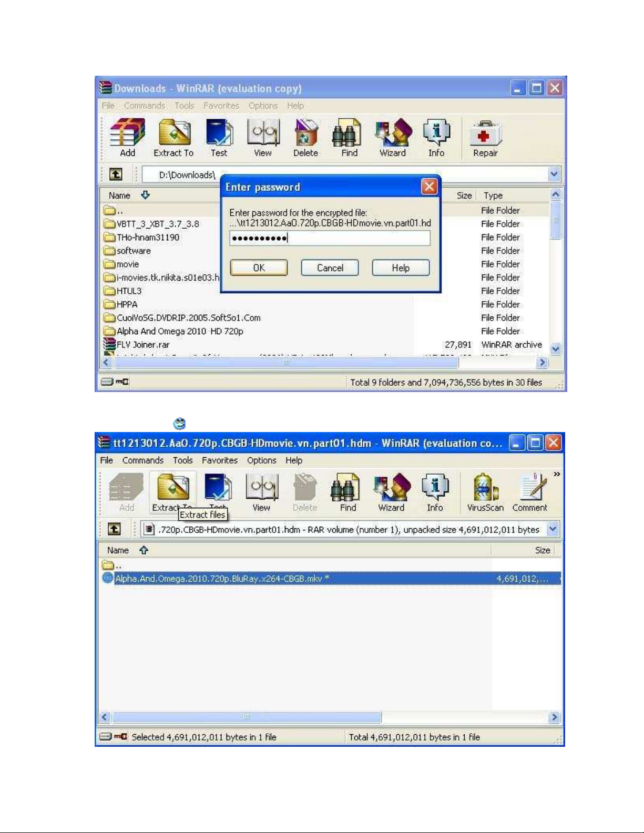The width and height of the screenshot is (644, 833).
Task: Click the Comment toolbar icon
Action: tap(529, 492)
